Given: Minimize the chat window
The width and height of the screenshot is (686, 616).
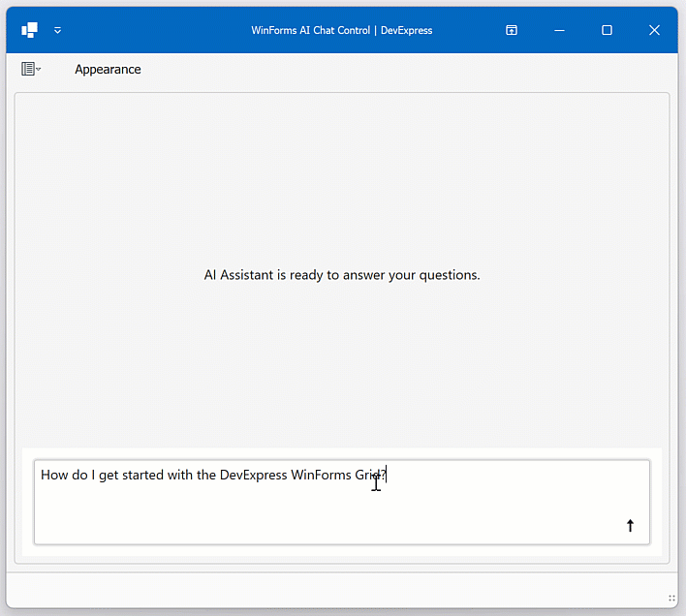Looking at the screenshot, I should [559, 30].
